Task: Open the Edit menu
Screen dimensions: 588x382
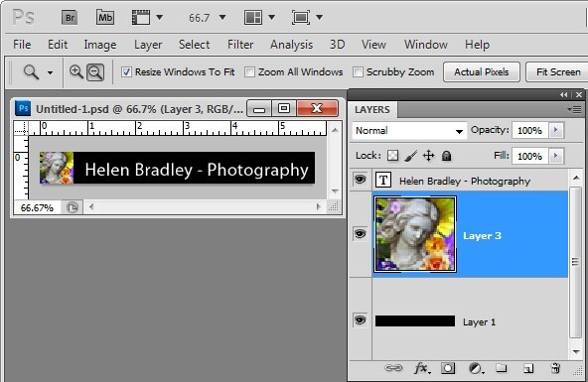Action: click(58, 45)
